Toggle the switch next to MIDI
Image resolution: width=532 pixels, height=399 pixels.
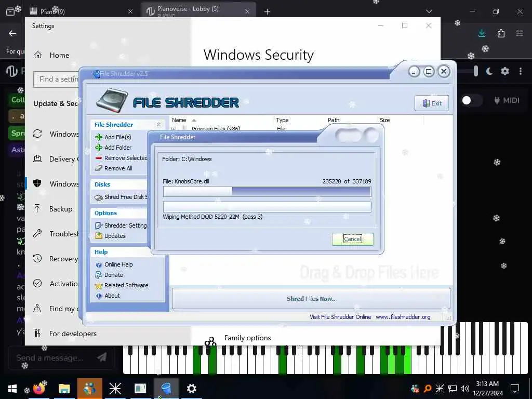point(471,100)
